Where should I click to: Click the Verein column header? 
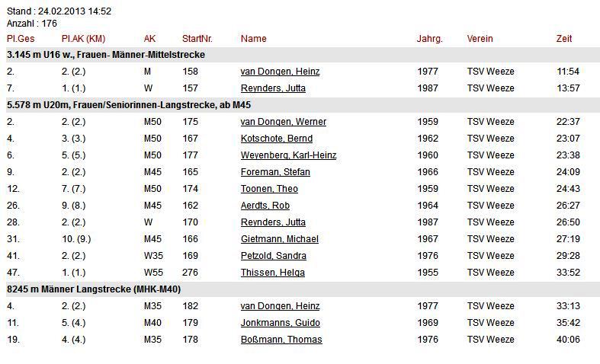(480, 39)
